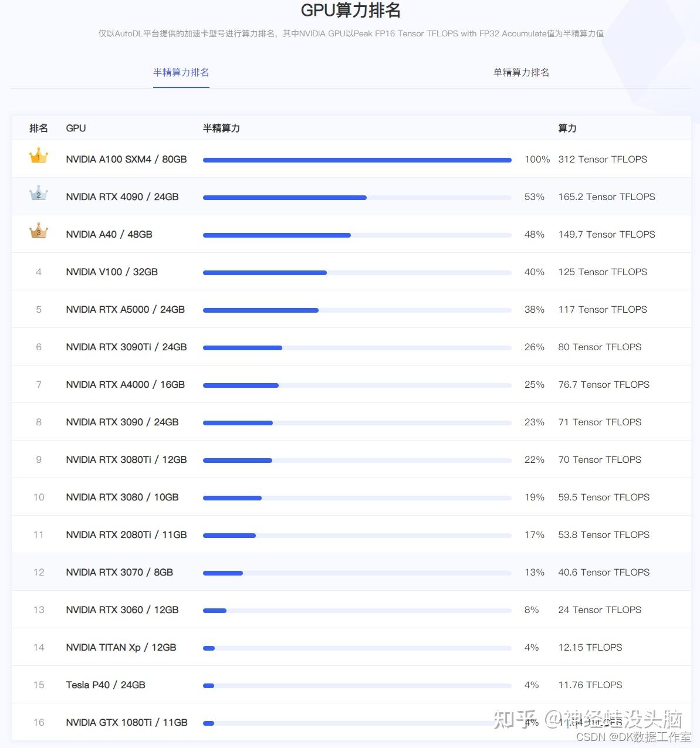Click the 排名 column header

point(39,128)
